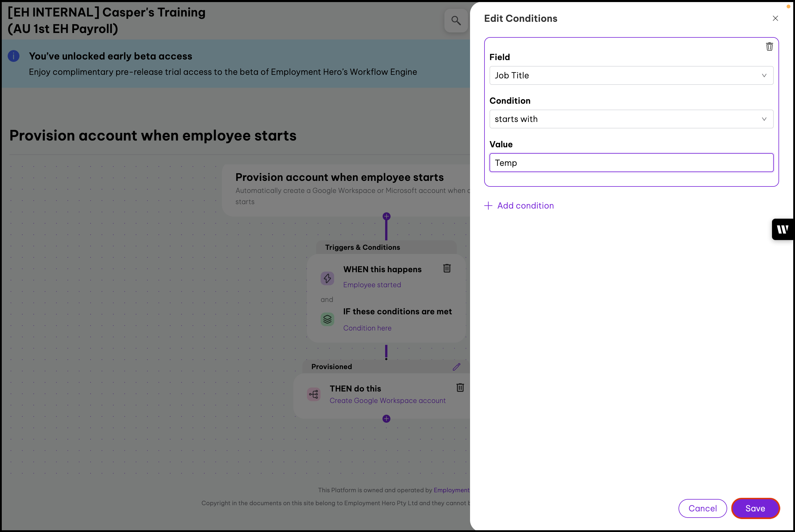Click trash icon beside WHEN this happens

pos(446,268)
